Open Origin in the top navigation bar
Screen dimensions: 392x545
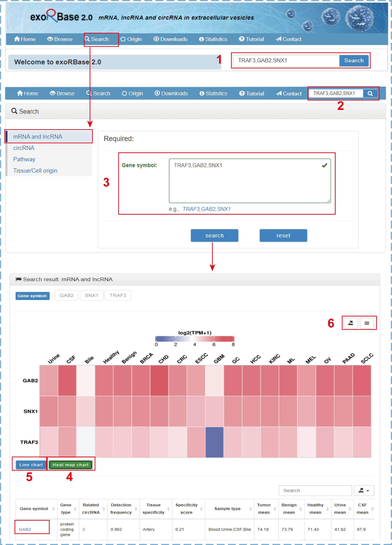click(131, 39)
